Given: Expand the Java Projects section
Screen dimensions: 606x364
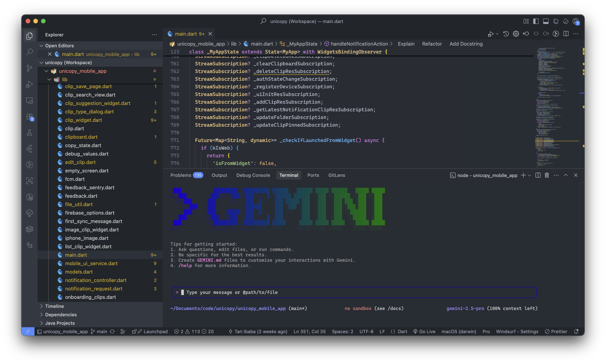Looking at the screenshot, I should point(41,323).
